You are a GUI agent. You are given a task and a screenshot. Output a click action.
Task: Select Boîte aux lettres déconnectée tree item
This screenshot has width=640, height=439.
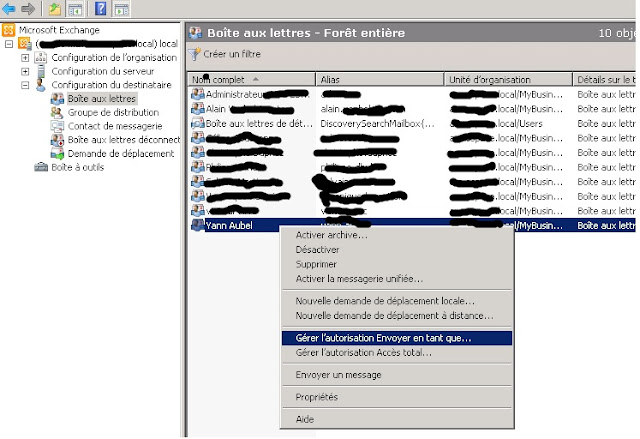click(x=124, y=140)
